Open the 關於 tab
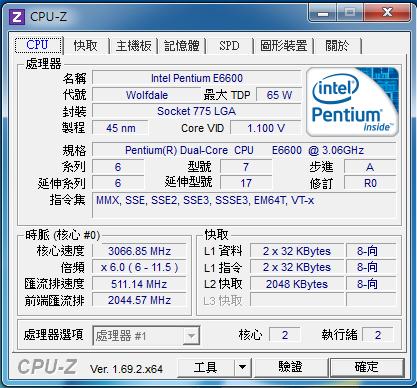Screen dimensions: 417x388 pos(338,46)
